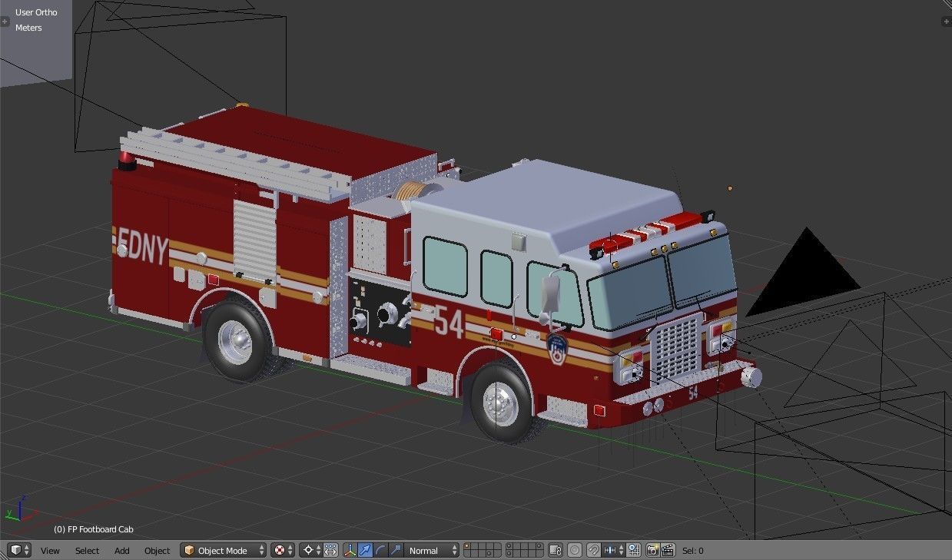This screenshot has height=560, width=952.
Task: Toggle scene layer 6 button
Action: (x=510, y=546)
